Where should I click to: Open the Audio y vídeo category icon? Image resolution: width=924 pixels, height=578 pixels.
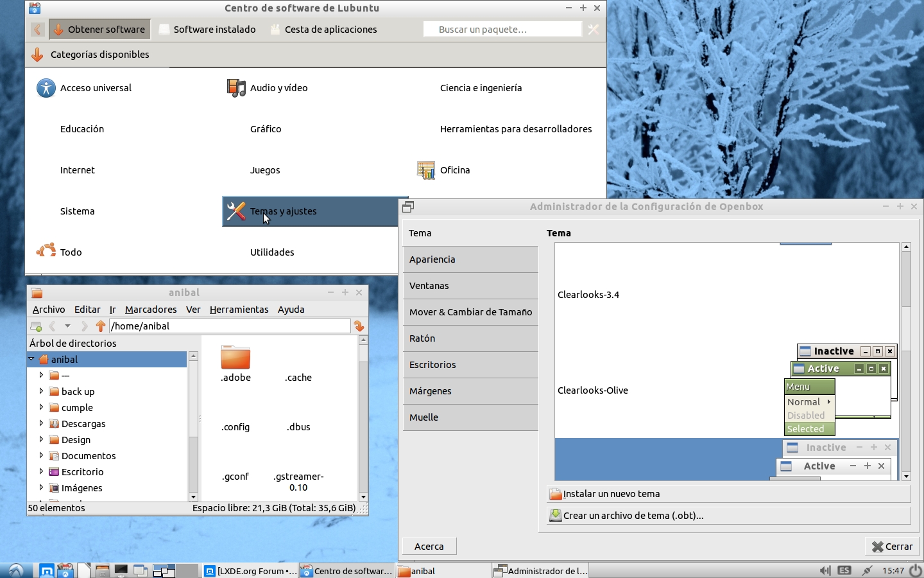[236, 88]
